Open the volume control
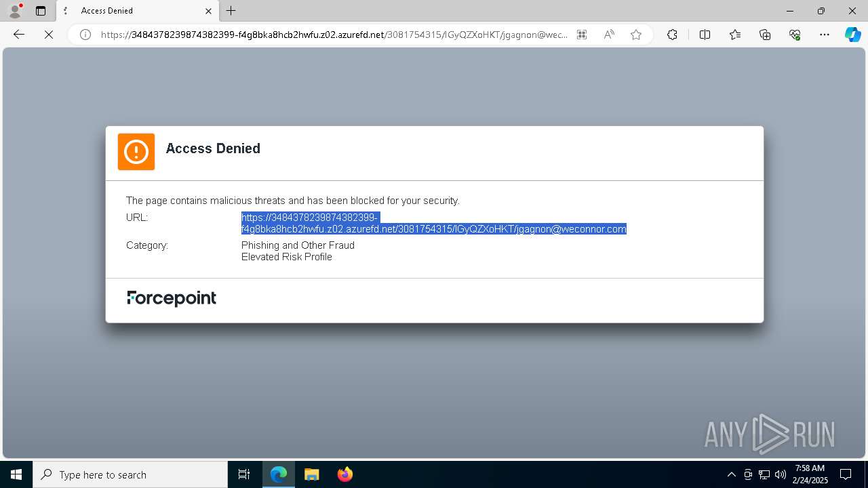The image size is (868, 488). coord(781,474)
